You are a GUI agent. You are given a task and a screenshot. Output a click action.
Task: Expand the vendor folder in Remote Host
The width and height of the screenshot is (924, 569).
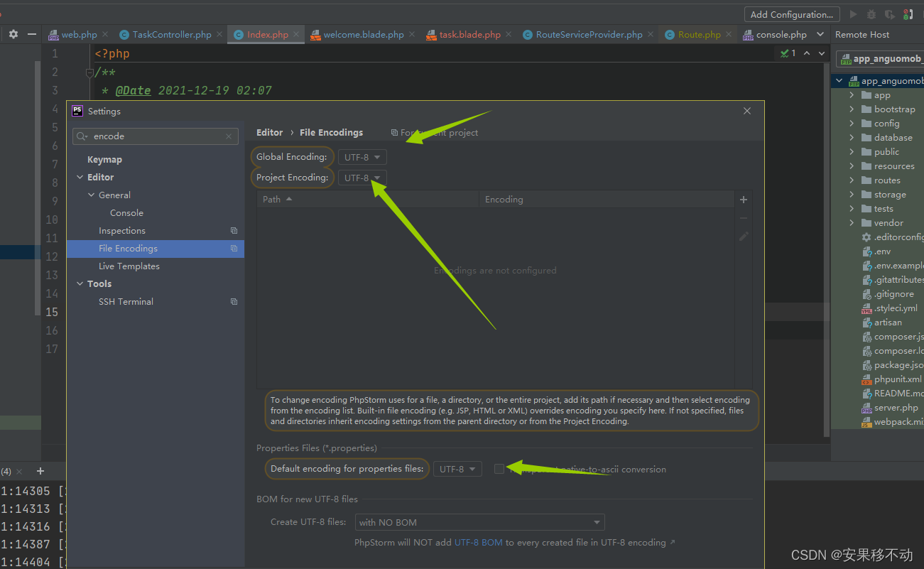(852, 223)
